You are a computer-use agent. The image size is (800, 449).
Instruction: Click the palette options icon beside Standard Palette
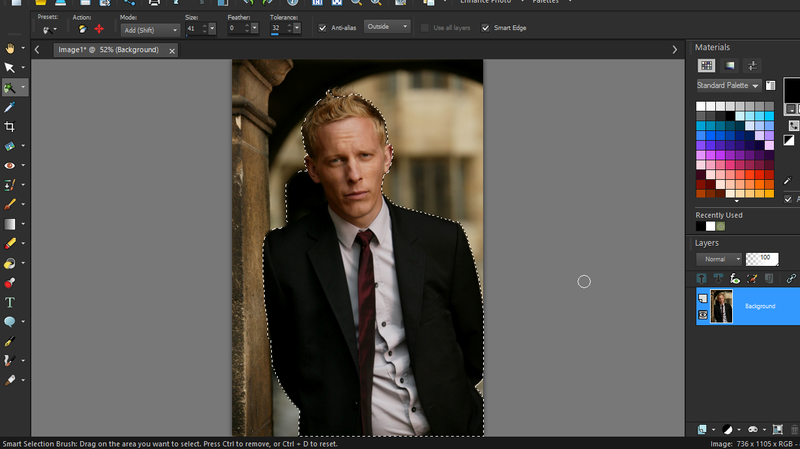[770, 86]
